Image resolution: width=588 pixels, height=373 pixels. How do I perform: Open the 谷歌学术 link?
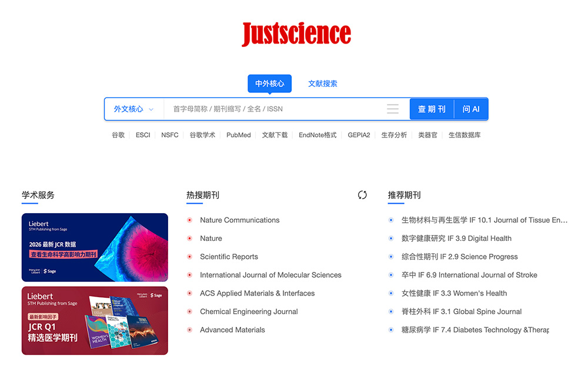(x=202, y=135)
